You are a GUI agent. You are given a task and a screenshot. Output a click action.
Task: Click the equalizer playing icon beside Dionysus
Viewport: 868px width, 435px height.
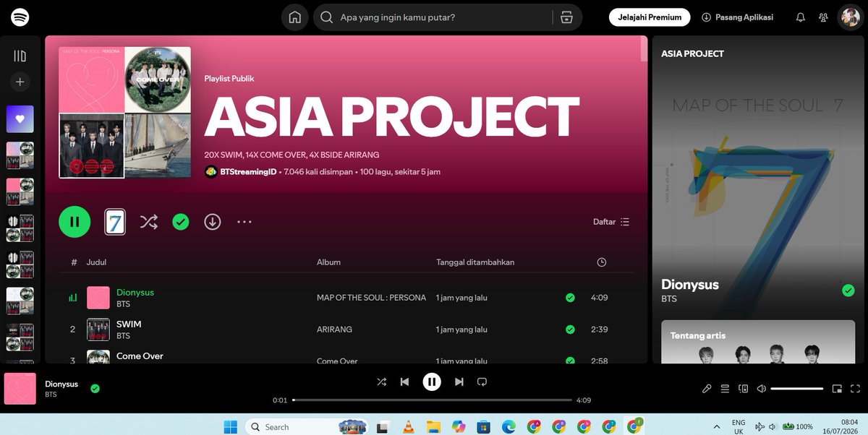point(73,298)
